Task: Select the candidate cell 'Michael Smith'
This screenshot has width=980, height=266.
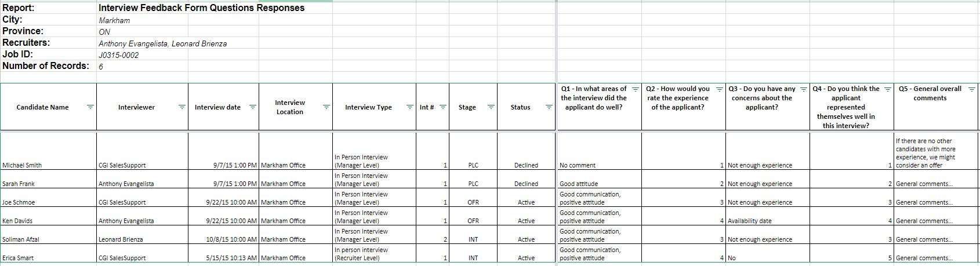Action: [49, 151]
